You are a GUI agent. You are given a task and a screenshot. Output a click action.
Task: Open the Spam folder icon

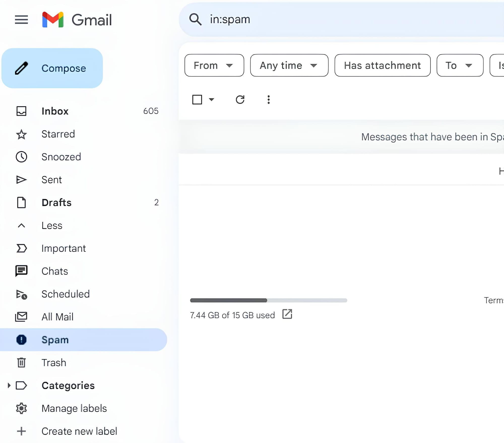click(x=21, y=340)
